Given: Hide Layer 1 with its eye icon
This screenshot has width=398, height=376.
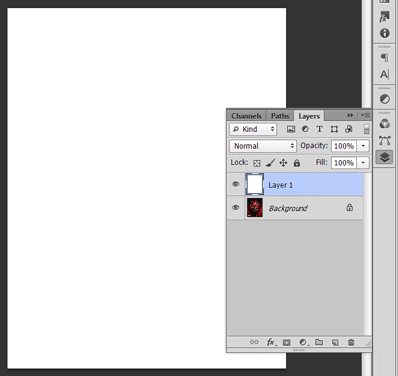Looking at the screenshot, I should pyautogui.click(x=236, y=184).
